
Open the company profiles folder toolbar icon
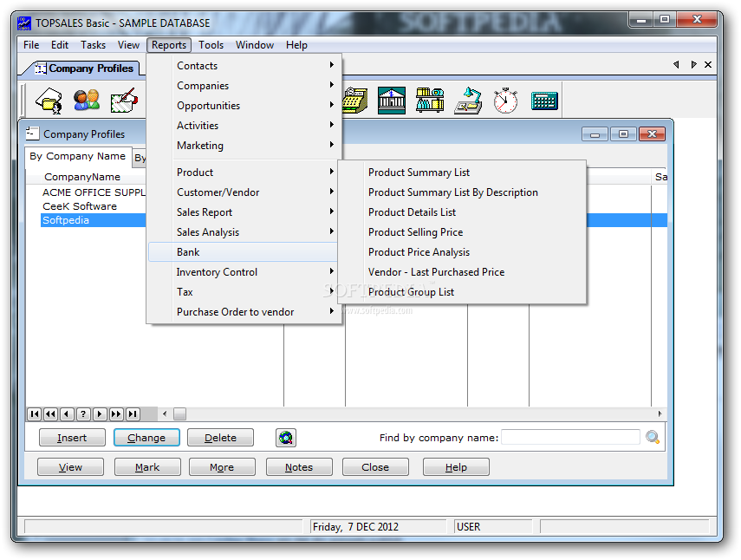pos(49,101)
